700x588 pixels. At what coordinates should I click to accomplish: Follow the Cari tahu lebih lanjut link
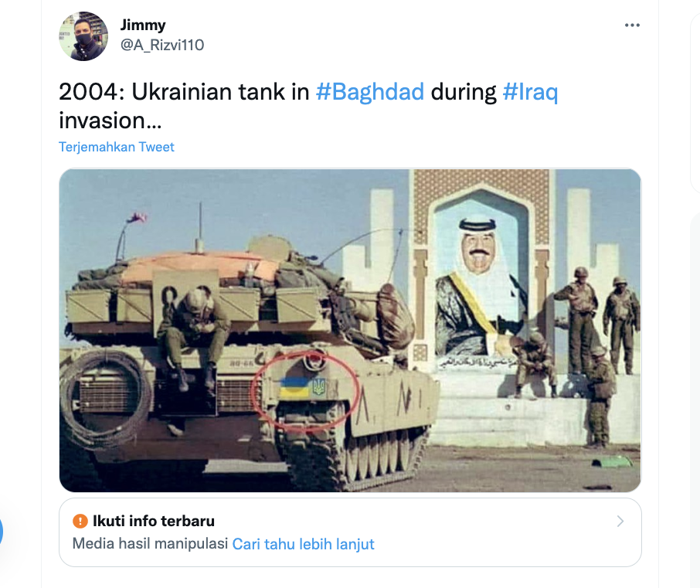tap(303, 544)
